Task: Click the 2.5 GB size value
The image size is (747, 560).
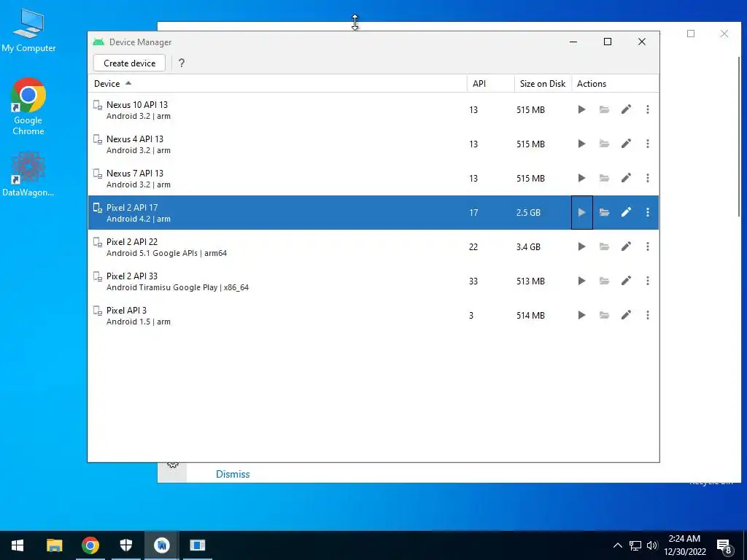Action: 528,212
